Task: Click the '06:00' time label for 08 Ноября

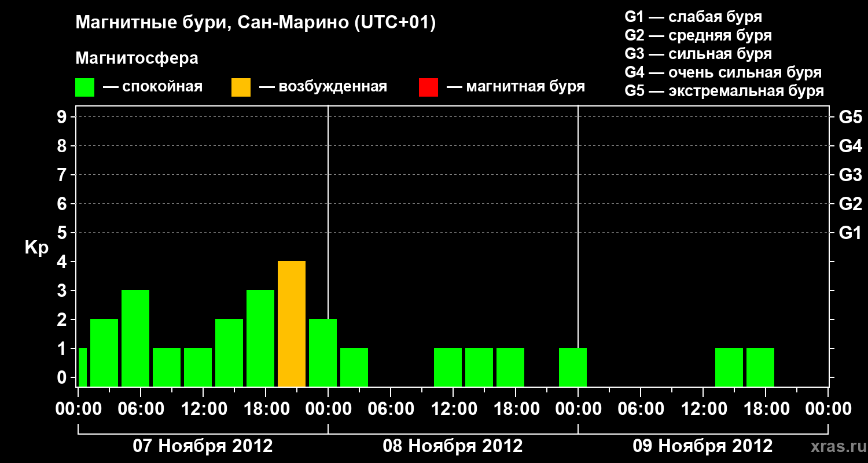Action: pos(391,409)
